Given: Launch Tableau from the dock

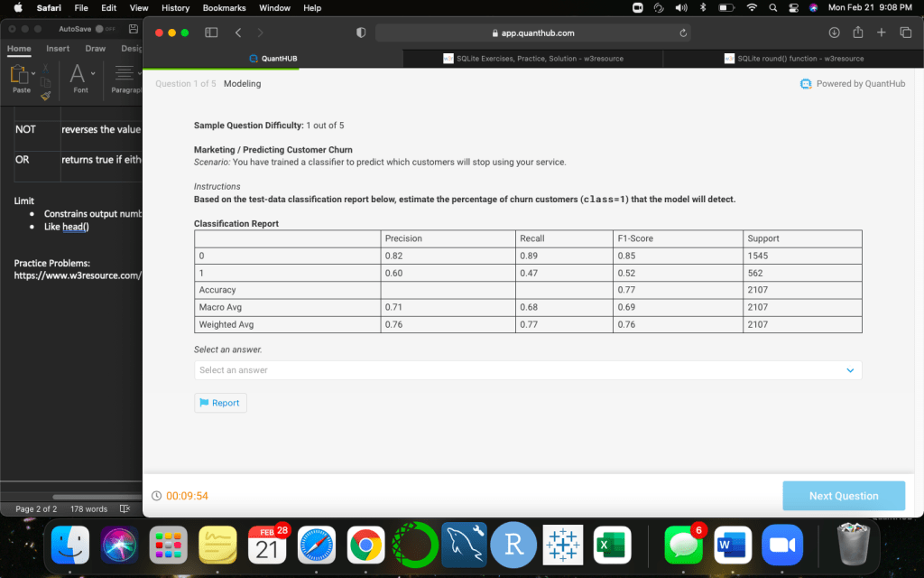Looking at the screenshot, I should [563, 545].
